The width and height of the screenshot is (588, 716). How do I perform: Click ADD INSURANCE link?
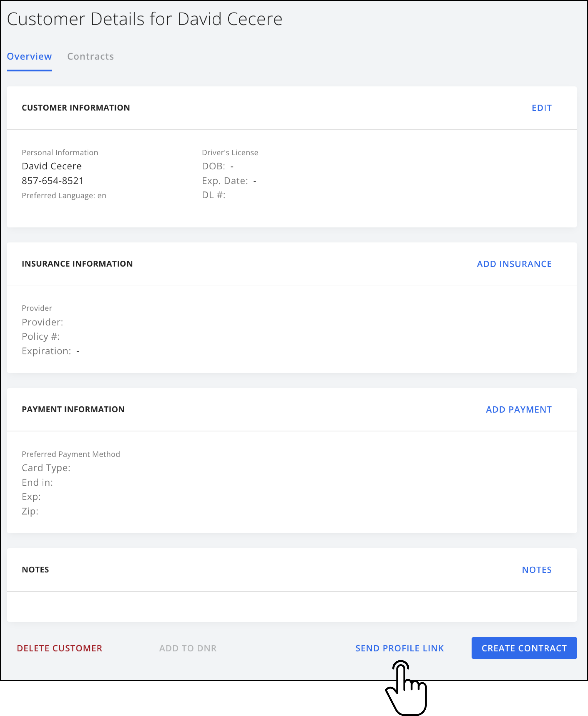[x=514, y=264]
